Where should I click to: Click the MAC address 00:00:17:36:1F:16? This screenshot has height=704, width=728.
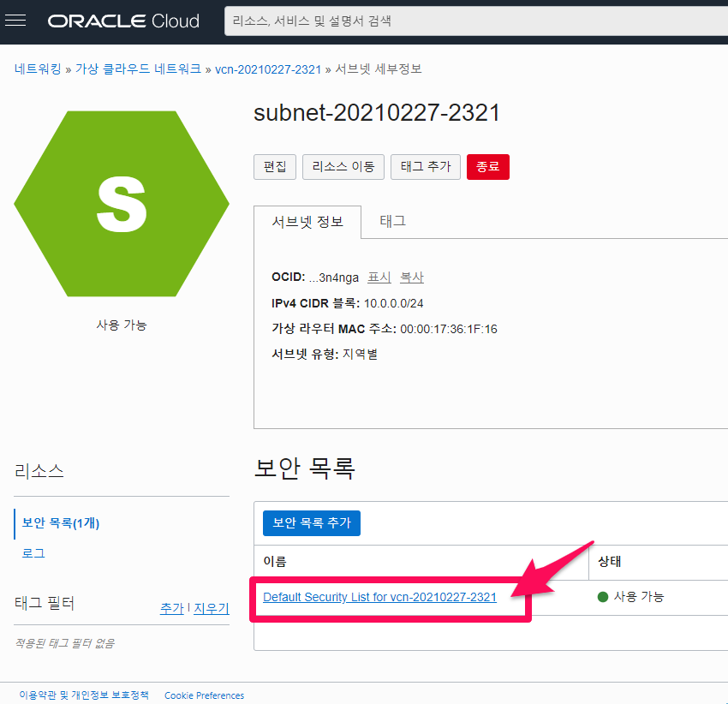point(449,329)
